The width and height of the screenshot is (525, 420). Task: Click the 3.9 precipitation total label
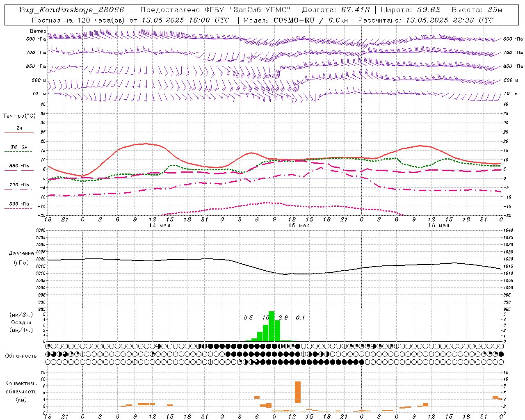coord(283,317)
